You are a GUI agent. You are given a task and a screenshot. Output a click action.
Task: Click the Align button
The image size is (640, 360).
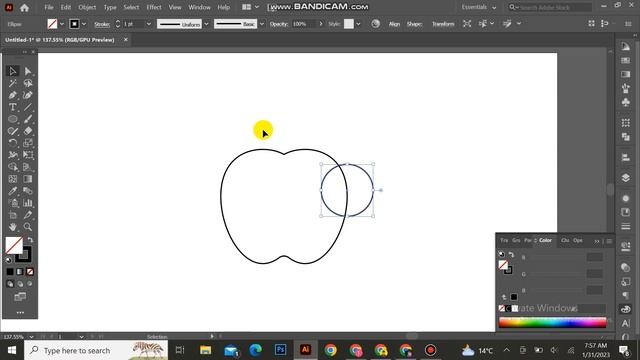pos(394,24)
